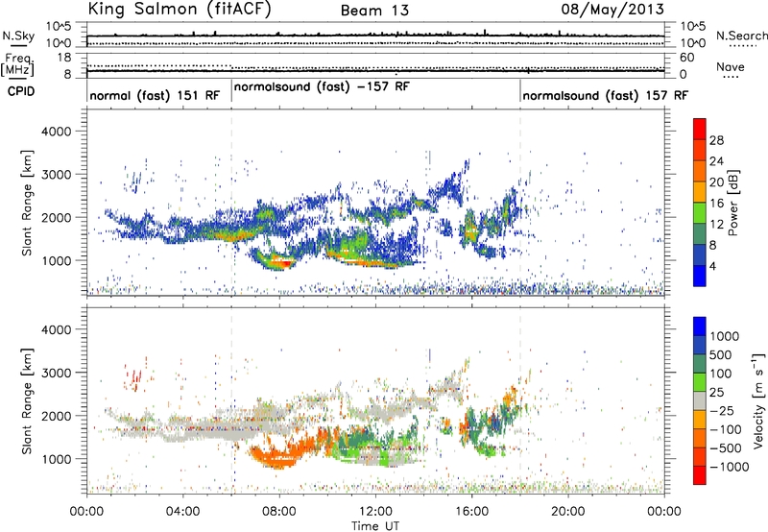Screen dimensions: 768x532
Task: Click the "08:00" time tick label
Action: click(278, 512)
